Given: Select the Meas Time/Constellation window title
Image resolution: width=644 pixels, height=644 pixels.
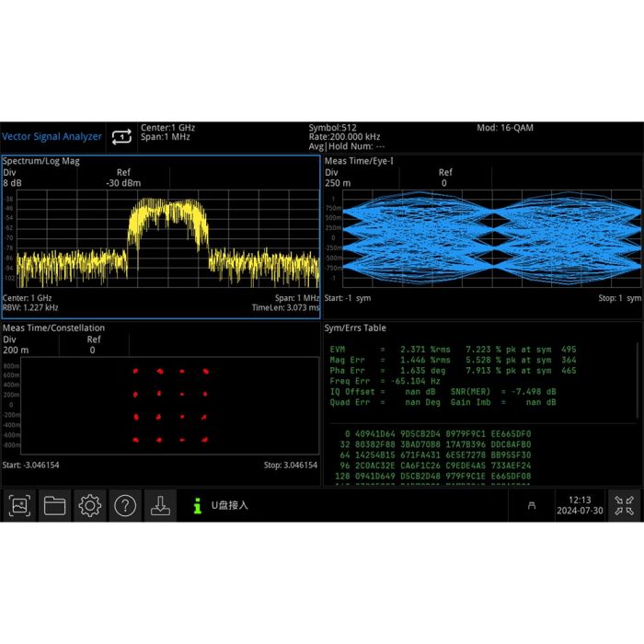Looking at the screenshot, I should (x=53, y=328).
